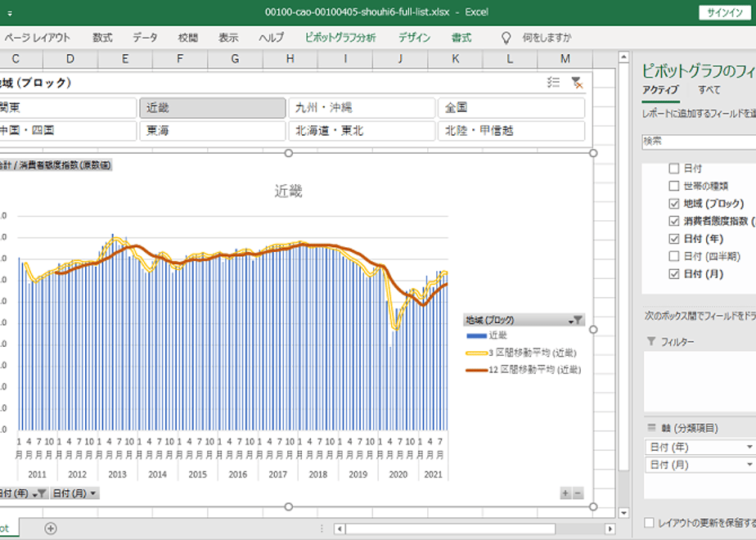Open the 数式 ribbon tab
The height and width of the screenshot is (540, 756).
coord(102,38)
